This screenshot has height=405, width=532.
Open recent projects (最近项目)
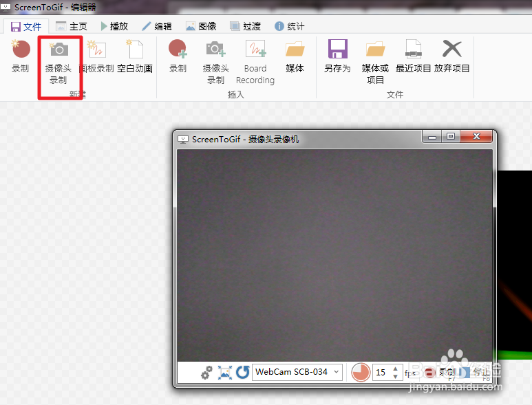[x=413, y=57]
